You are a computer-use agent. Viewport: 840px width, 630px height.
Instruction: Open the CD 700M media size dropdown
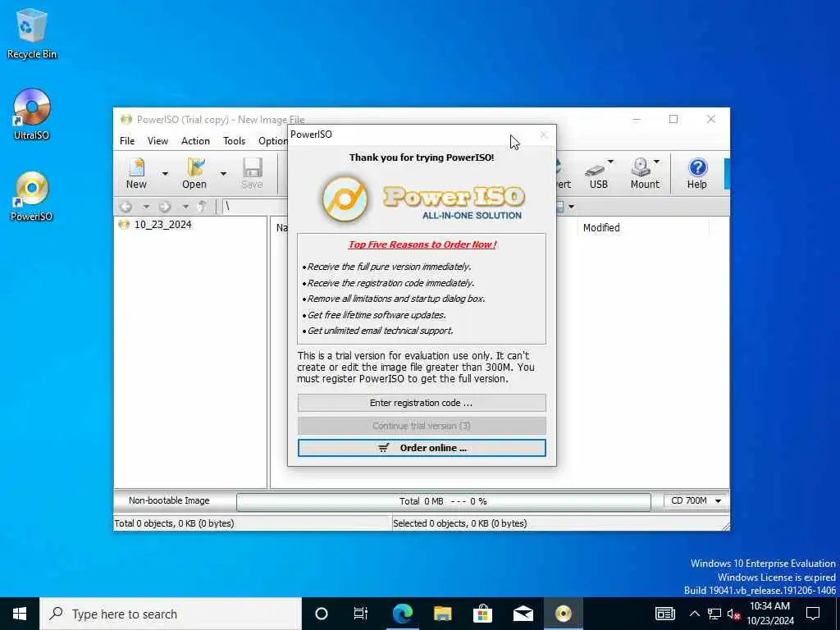[x=695, y=501]
